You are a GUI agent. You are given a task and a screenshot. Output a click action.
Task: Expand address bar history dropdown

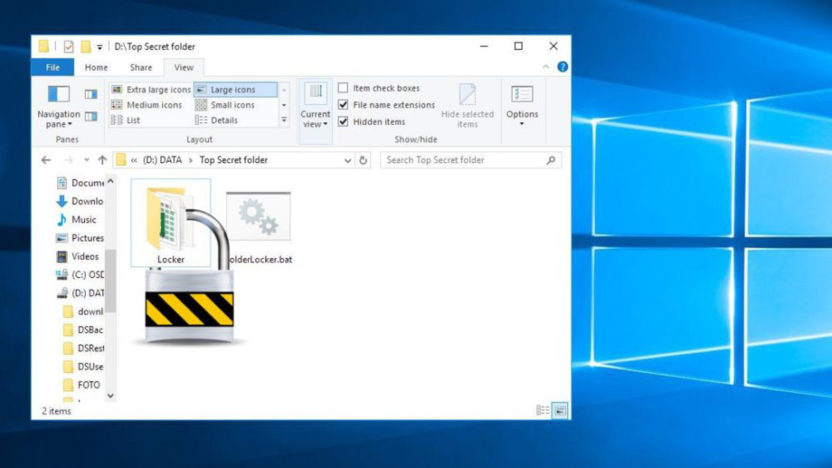tap(348, 160)
